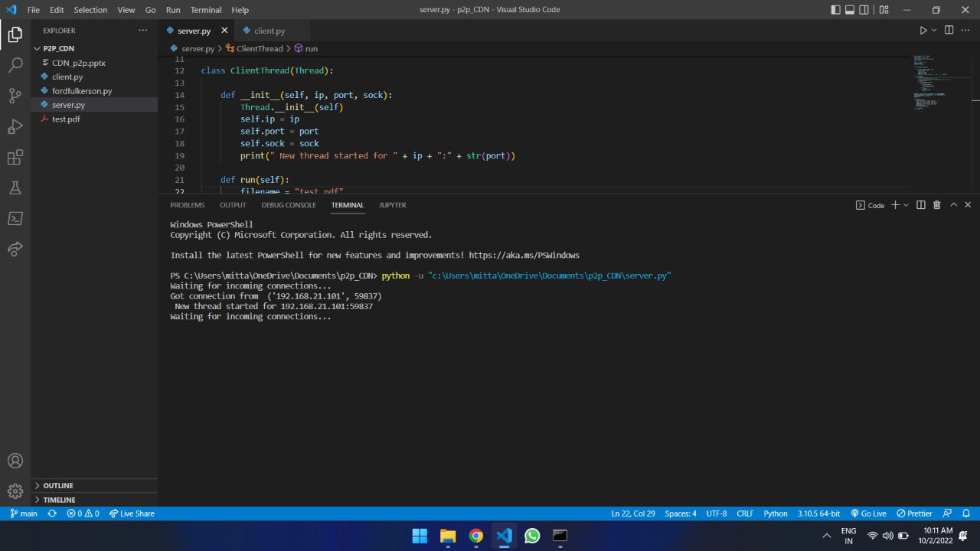Expand the OUTLINE section
This screenshot has height=551, width=980.
[95, 485]
